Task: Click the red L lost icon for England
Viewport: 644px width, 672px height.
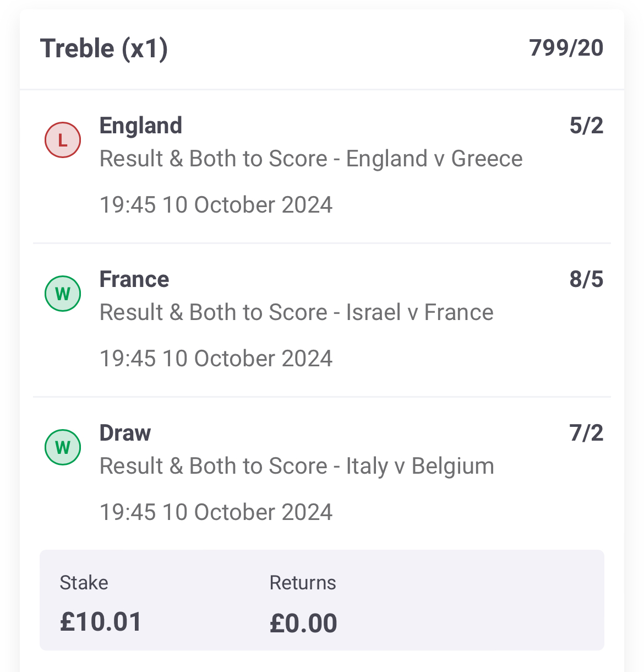Action: pos(63,140)
